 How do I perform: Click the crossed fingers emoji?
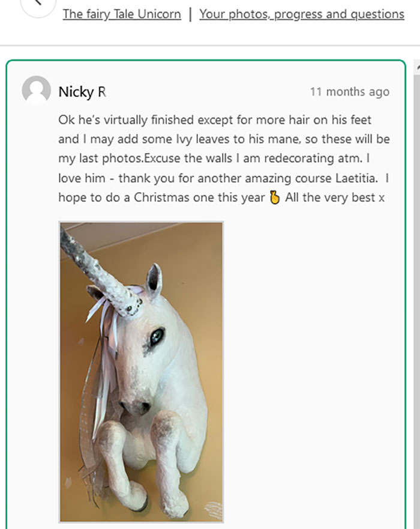(275, 198)
